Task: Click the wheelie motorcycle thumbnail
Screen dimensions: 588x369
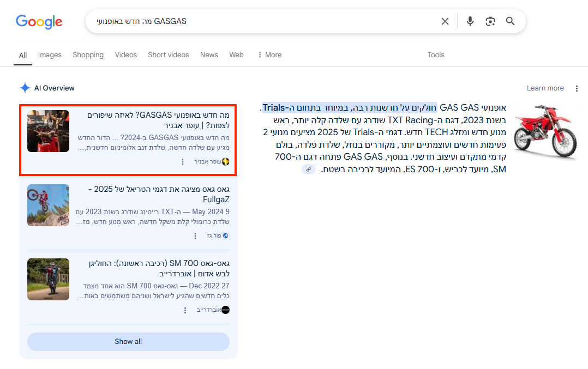Action: click(49, 280)
